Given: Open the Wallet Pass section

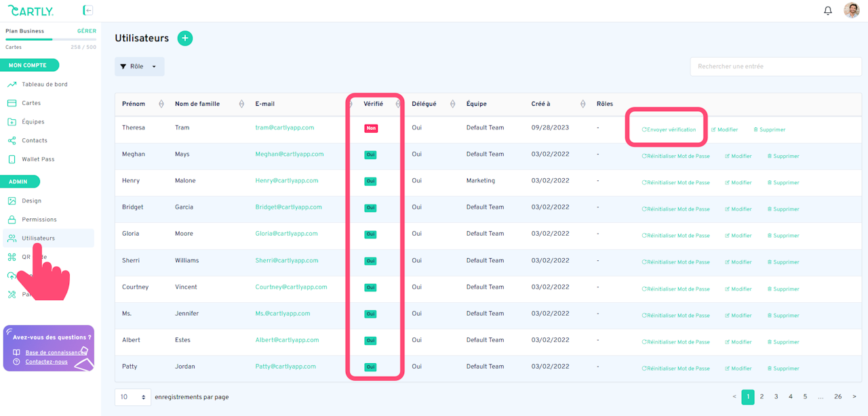Looking at the screenshot, I should [x=38, y=159].
